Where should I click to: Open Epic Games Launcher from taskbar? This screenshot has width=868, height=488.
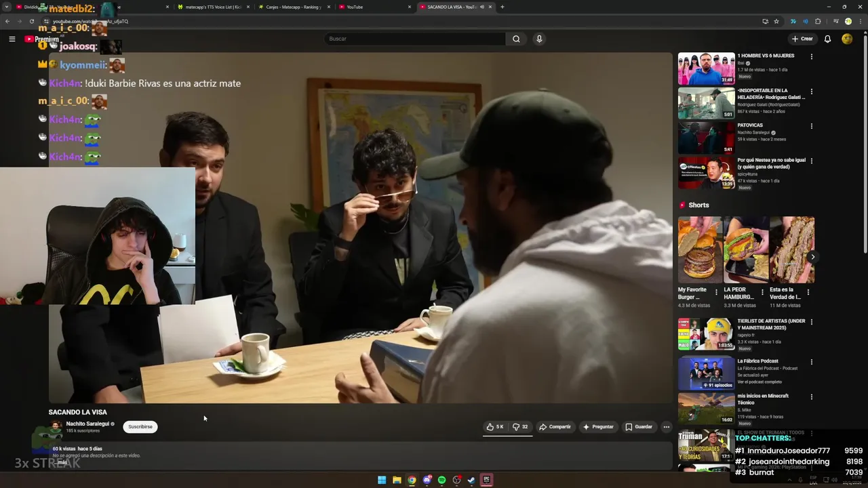[486, 480]
